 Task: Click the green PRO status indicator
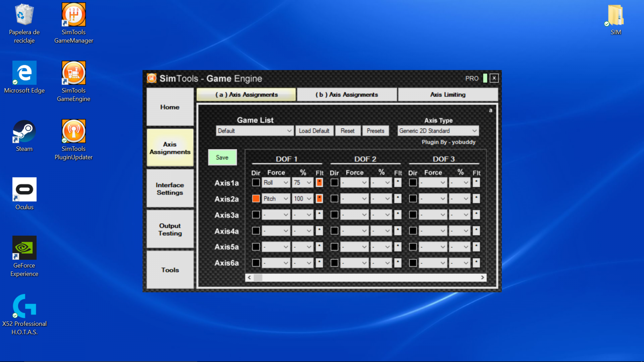coord(485,78)
